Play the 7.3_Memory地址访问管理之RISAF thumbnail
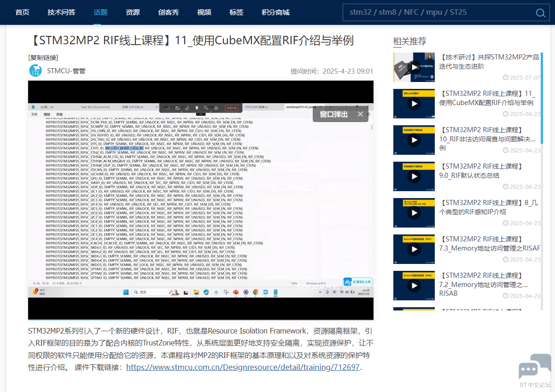The image size is (555, 392). 414,249
